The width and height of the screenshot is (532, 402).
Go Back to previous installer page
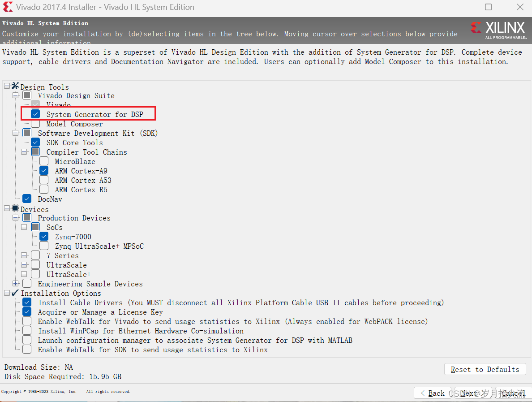click(433, 393)
